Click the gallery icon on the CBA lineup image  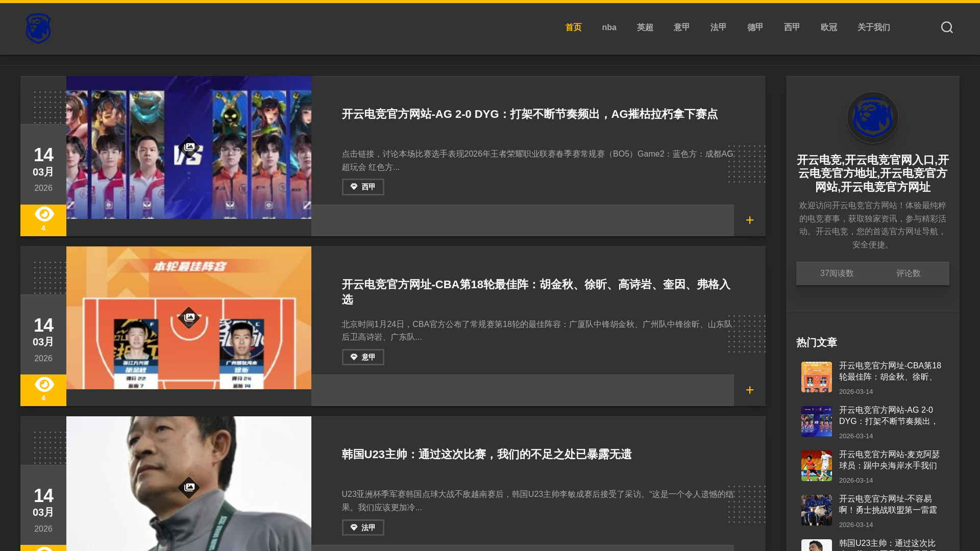(189, 317)
